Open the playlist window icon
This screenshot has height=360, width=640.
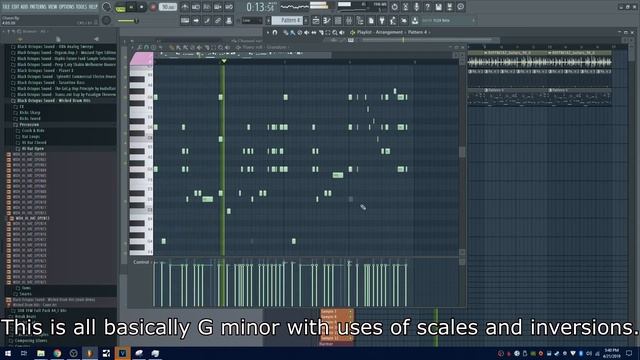coord(316,20)
